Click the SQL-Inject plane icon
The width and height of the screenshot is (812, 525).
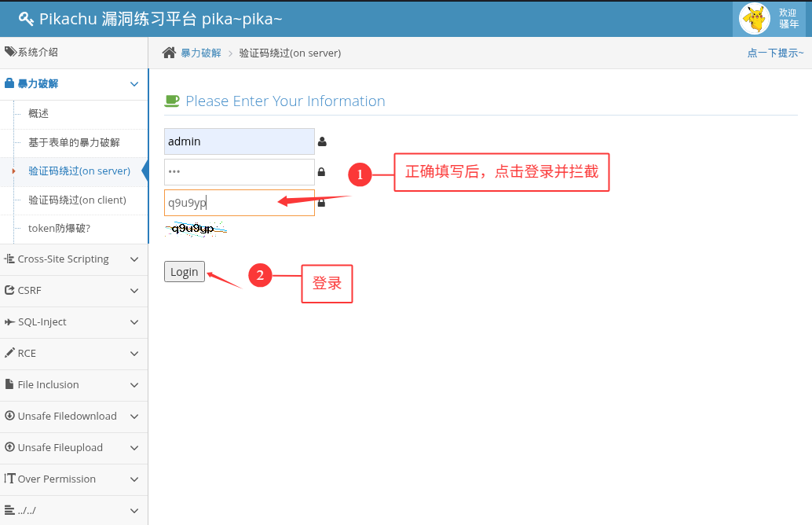[x=9, y=322]
